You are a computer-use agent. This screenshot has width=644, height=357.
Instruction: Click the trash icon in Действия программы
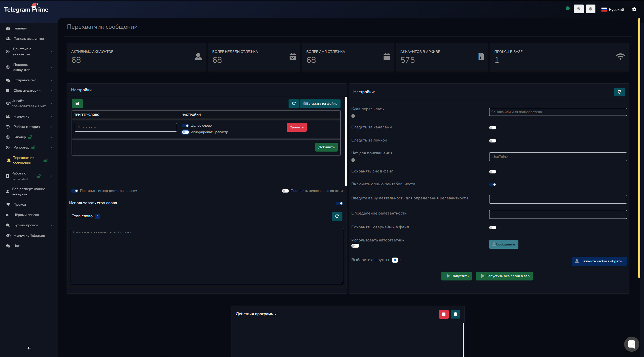tap(455, 314)
